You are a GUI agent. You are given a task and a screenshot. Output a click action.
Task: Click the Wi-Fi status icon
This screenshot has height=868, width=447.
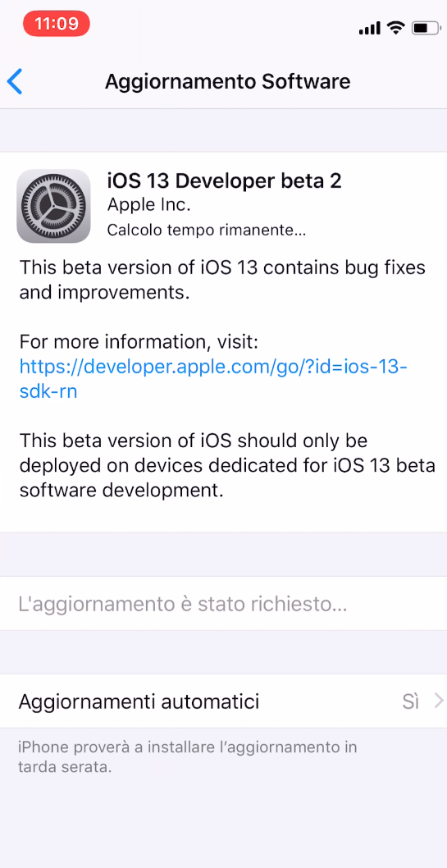(x=395, y=27)
